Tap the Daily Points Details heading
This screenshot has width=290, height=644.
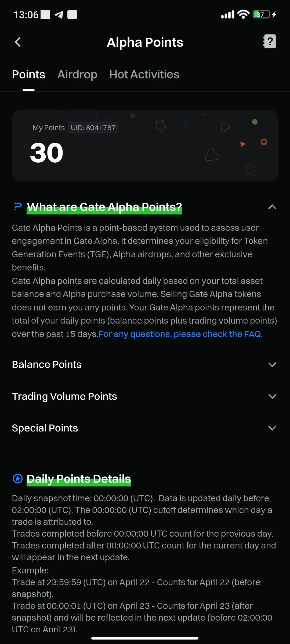coord(79,479)
